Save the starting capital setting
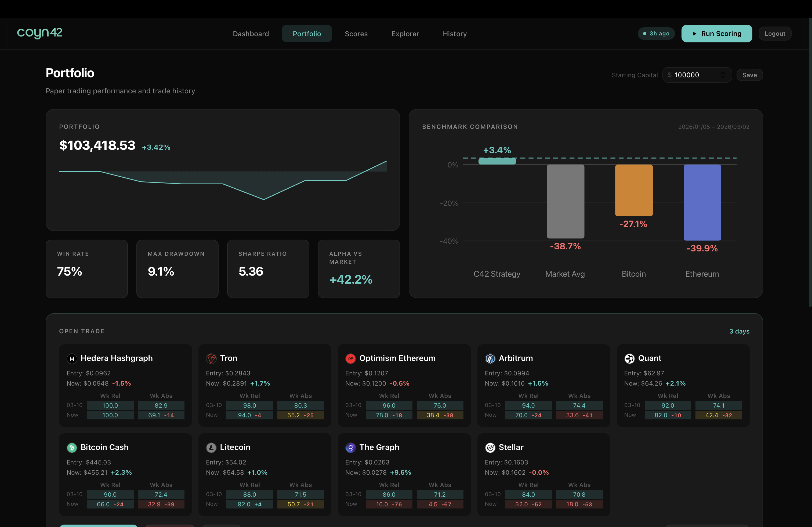Image resolution: width=812 pixels, height=527 pixels. 749,75
